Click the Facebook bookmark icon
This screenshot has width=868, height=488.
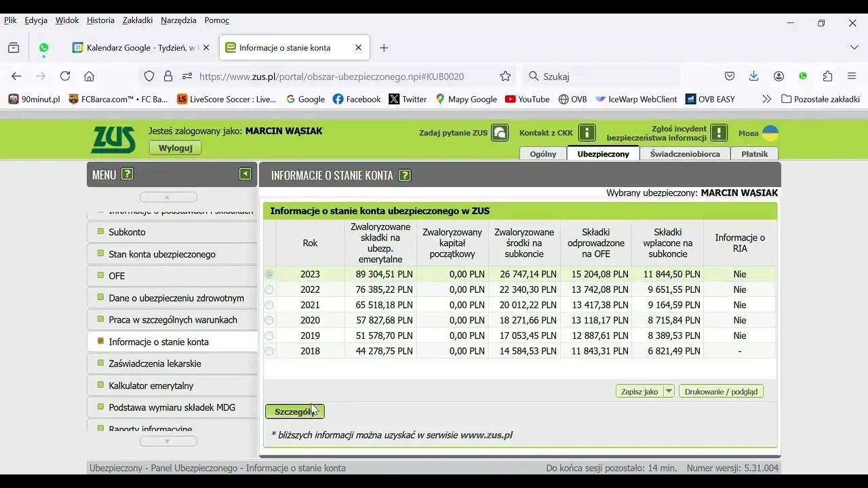pyautogui.click(x=337, y=99)
